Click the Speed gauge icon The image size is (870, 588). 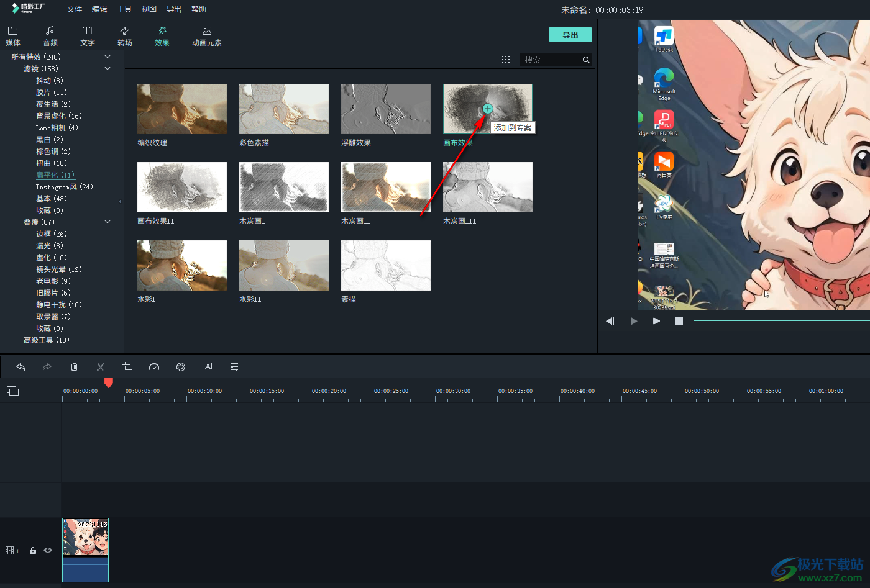[154, 367]
